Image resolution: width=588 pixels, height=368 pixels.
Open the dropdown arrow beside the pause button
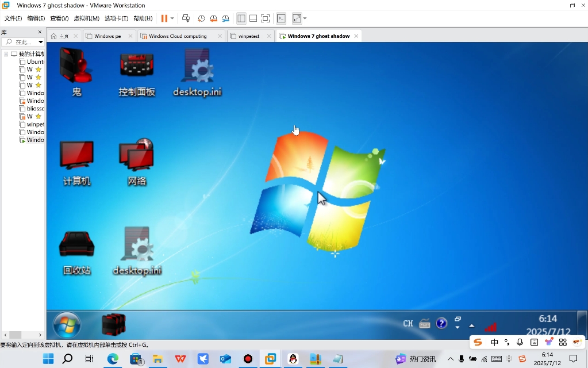click(172, 18)
